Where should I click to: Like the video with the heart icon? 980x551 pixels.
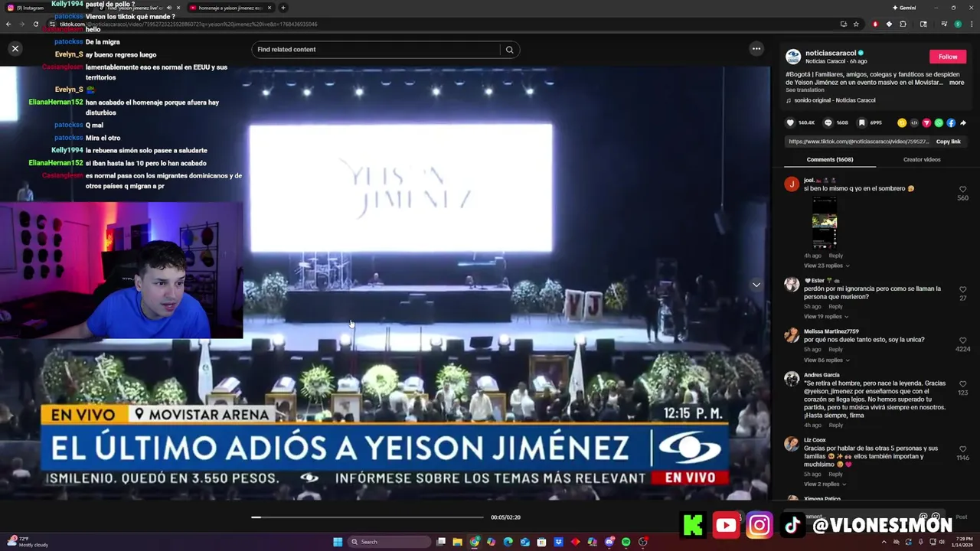coord(790,122)
